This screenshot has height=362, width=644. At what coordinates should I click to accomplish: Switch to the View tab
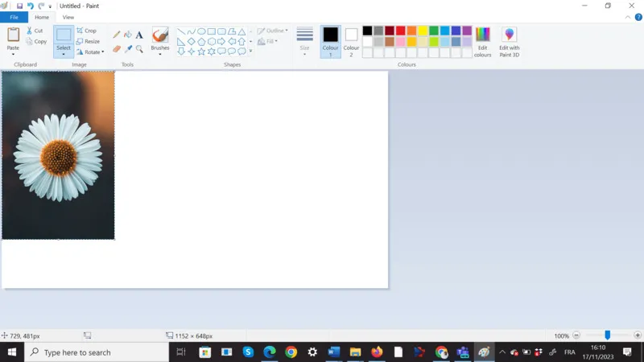pyautogui.click(x=68, y=17)
